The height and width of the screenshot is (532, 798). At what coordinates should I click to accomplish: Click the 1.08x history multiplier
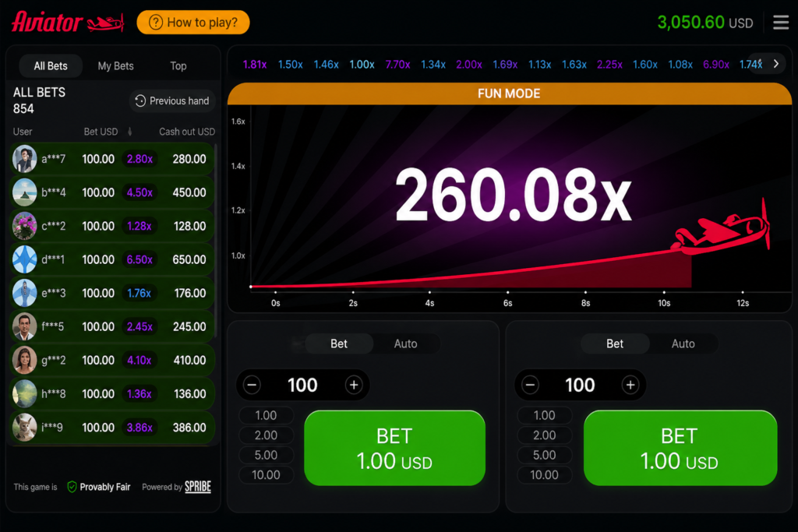(680, 65)
